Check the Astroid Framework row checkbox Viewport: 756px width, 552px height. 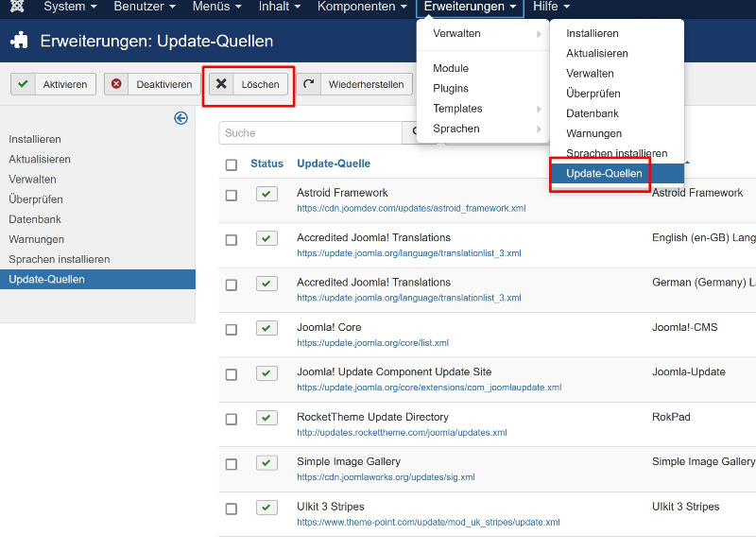point(232,196)
